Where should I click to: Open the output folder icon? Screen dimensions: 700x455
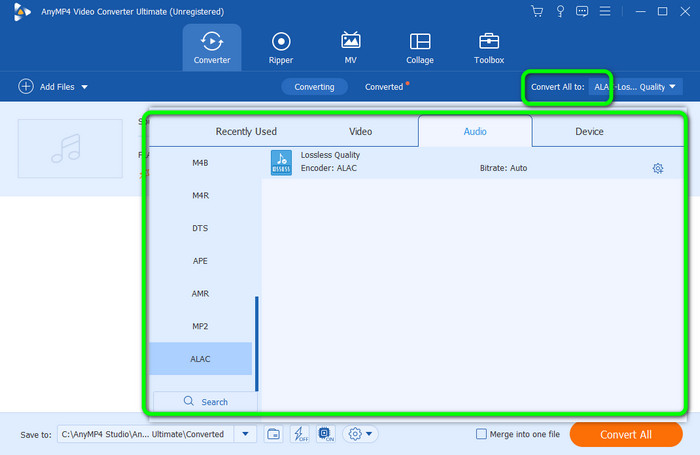click(273, 434)
